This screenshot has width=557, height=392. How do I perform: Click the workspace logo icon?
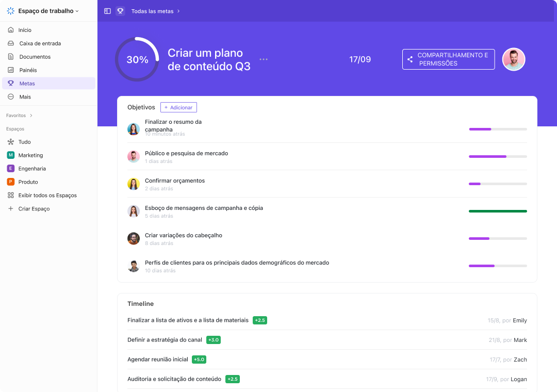[x=11, y=11]
